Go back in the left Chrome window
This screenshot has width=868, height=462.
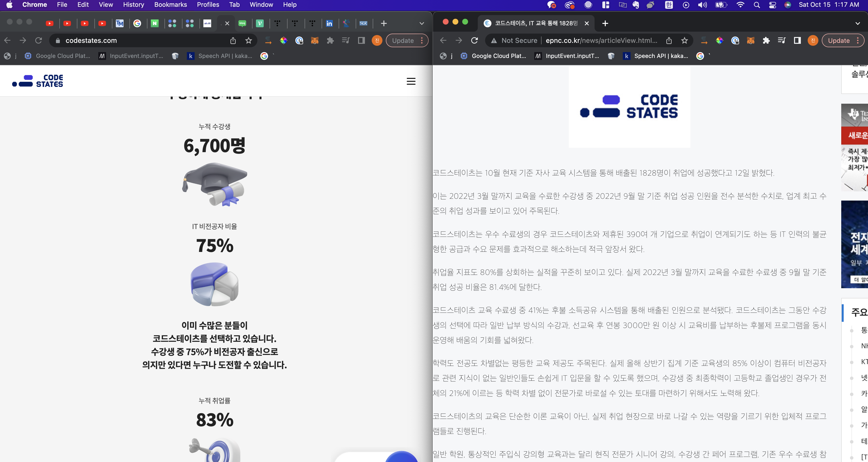[x=7, y=40]
